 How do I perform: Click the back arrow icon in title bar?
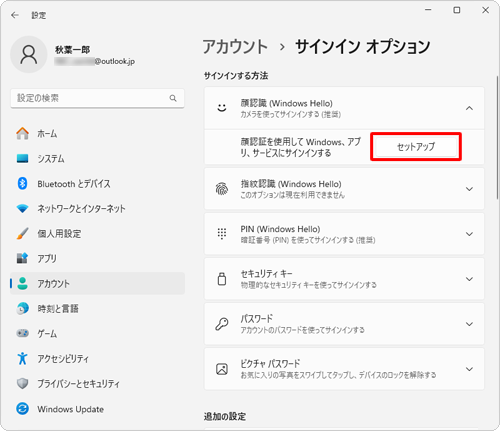pos(15,15)
